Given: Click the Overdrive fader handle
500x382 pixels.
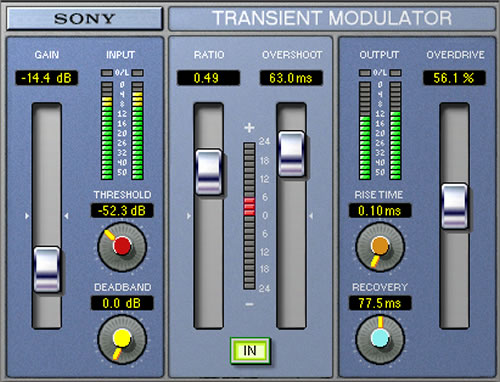Looking at the screenshot, I should tap(455, 206).
